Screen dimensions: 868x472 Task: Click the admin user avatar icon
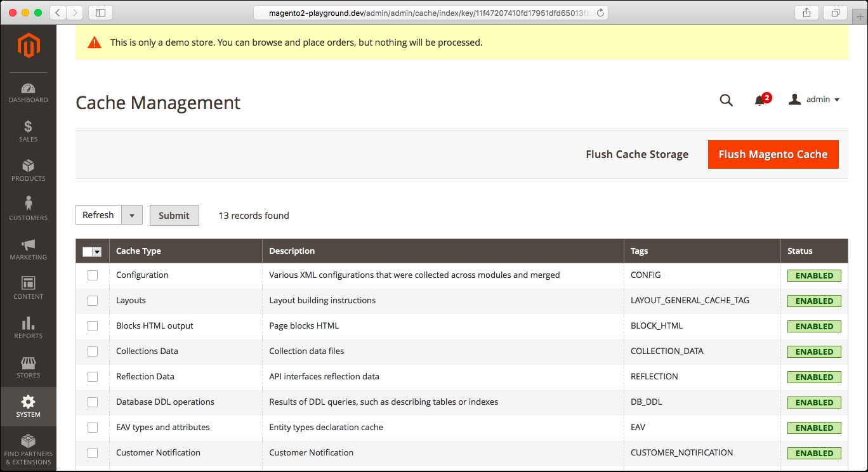pos(794,100)
